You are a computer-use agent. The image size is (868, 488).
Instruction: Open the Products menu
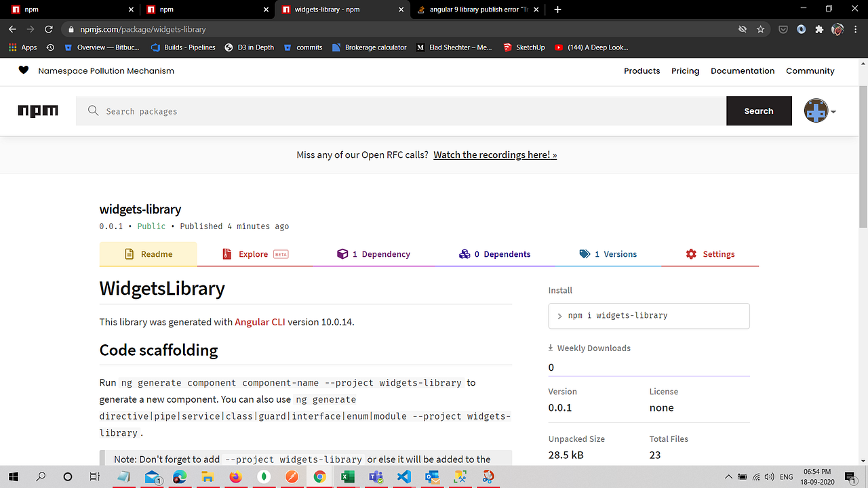click(x=642, y=70)
